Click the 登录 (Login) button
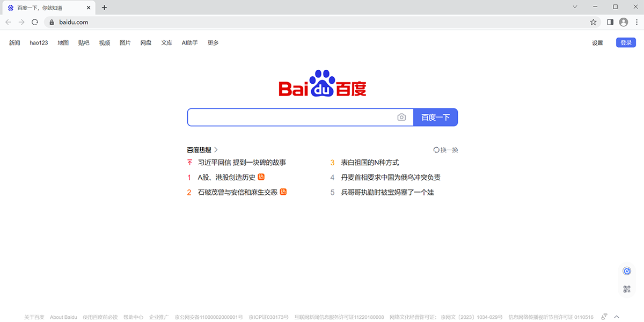644x322 pixels. coord(626,42)
